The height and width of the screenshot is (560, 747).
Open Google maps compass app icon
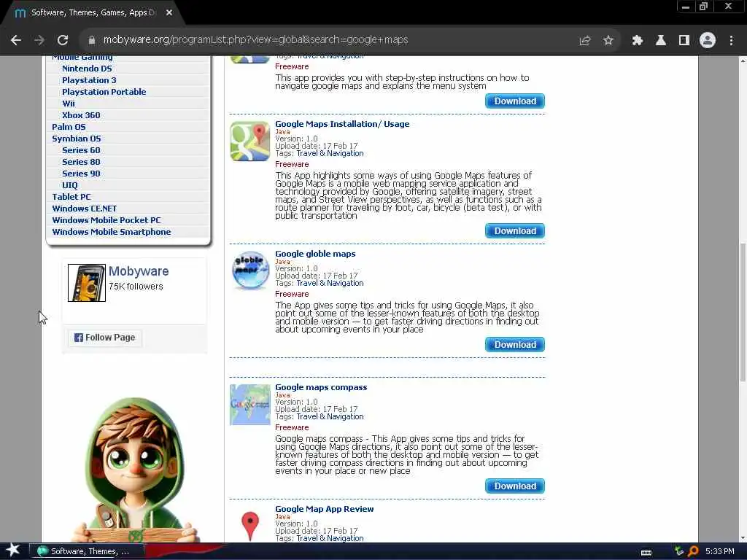[250, 405]
